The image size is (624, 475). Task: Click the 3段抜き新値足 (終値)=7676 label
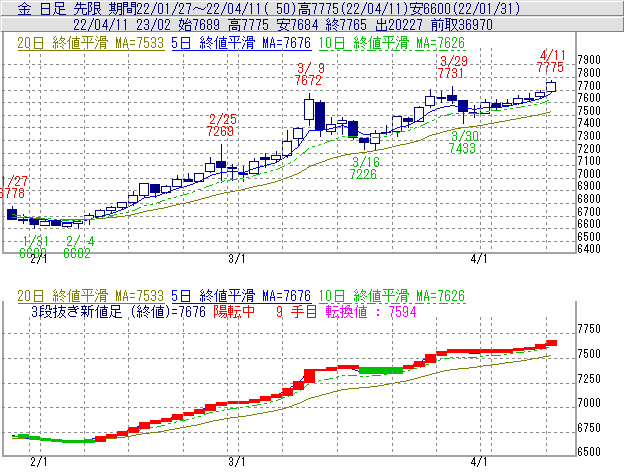pyautogui.click(x=118, y=311)
